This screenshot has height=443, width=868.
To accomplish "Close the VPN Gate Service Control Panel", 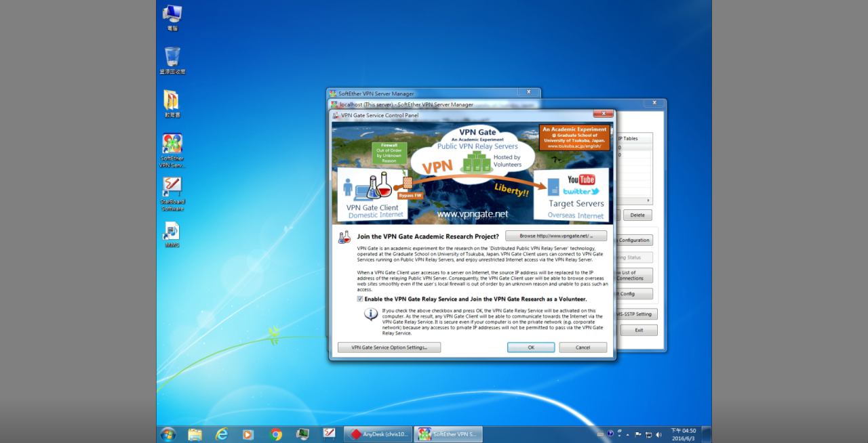I will coord(603,114).
